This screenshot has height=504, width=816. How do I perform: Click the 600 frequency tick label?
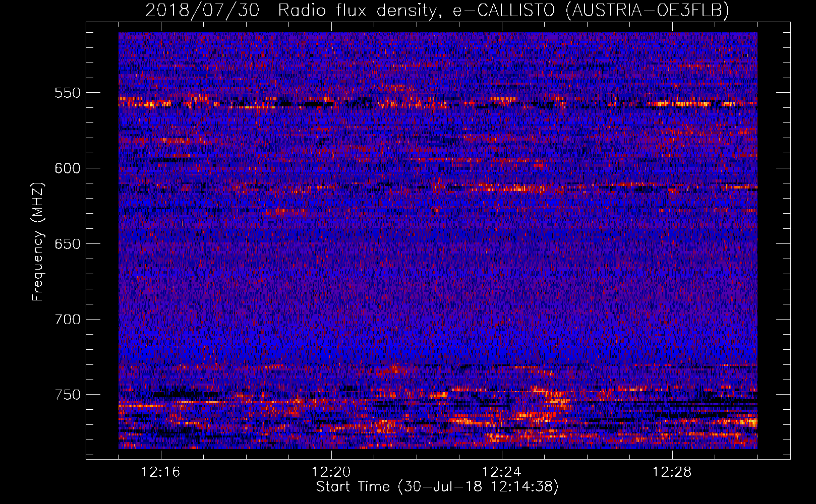68,168
